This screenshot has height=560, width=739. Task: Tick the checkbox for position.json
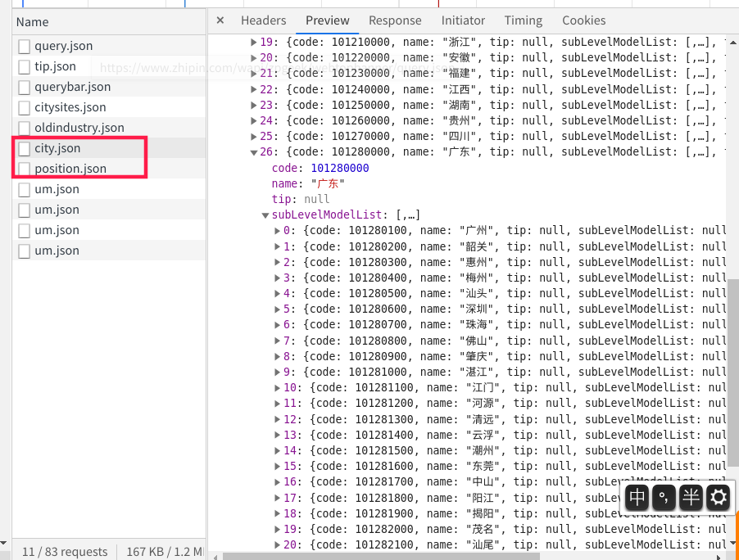click(x=24, y=169)
